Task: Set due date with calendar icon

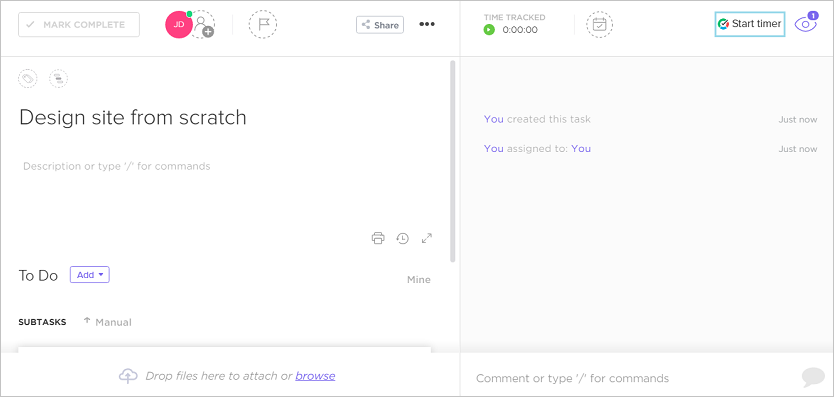Action: pyautogui.click(x=599, y=24)
